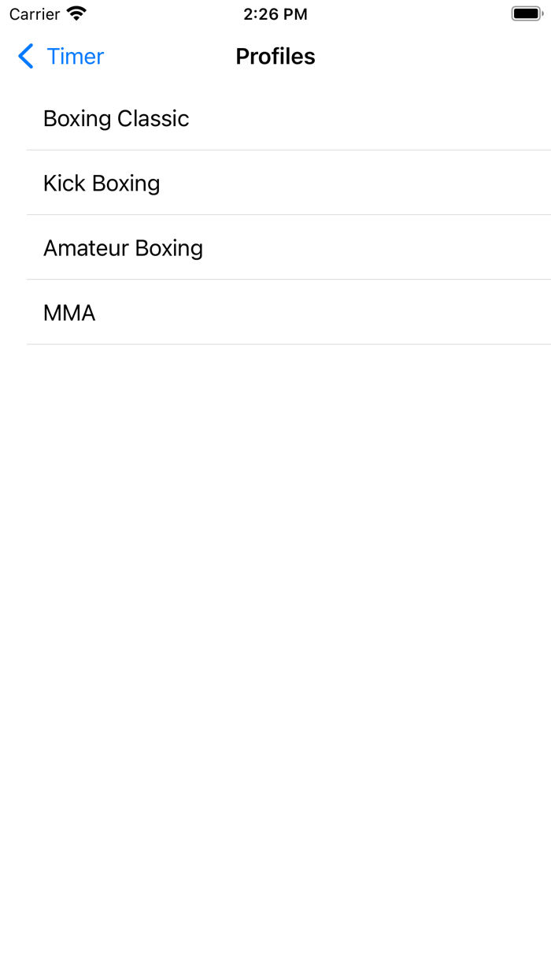Tap the Profiles title in the navigation bar
The image size is (551, 980).
coord(275,56)
